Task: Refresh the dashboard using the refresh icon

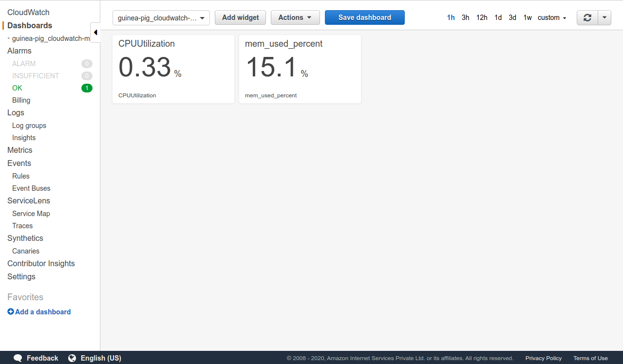Action: click(587, 18)
